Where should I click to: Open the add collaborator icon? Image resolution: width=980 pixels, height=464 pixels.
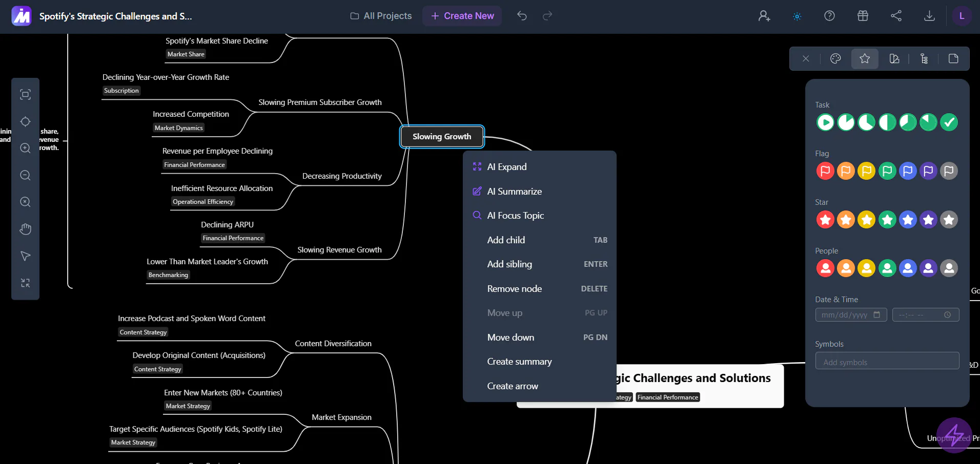[x=764, y=16]
